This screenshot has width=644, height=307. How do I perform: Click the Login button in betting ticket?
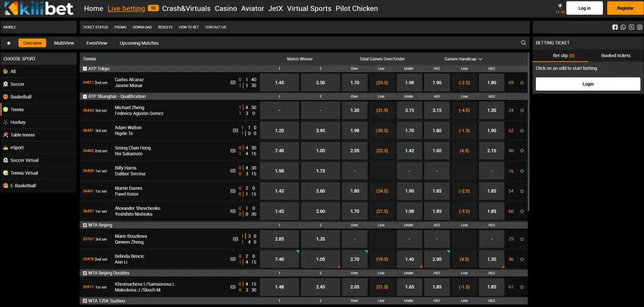click(x=588, y=84)
